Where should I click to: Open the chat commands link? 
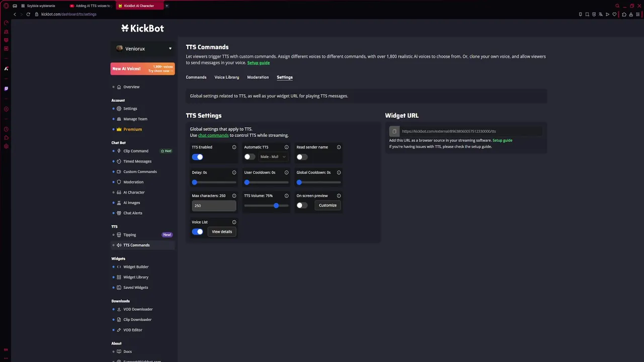tap(213, 135)
